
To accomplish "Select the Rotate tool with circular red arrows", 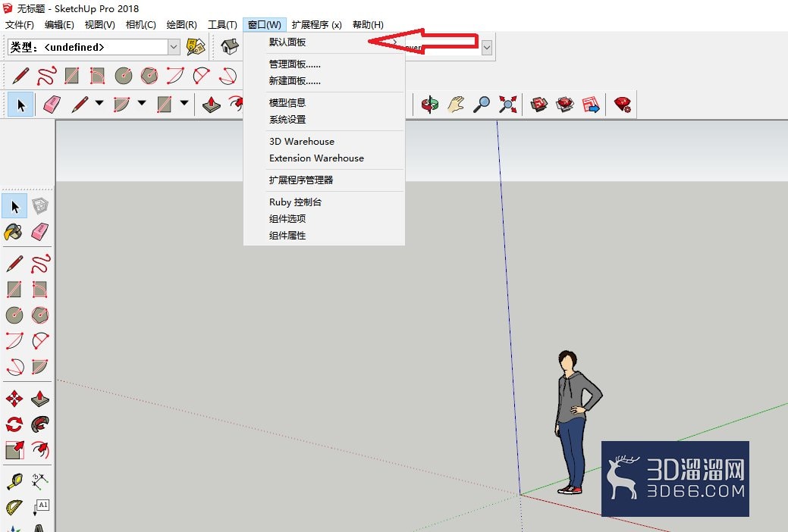I will (14, 424).
